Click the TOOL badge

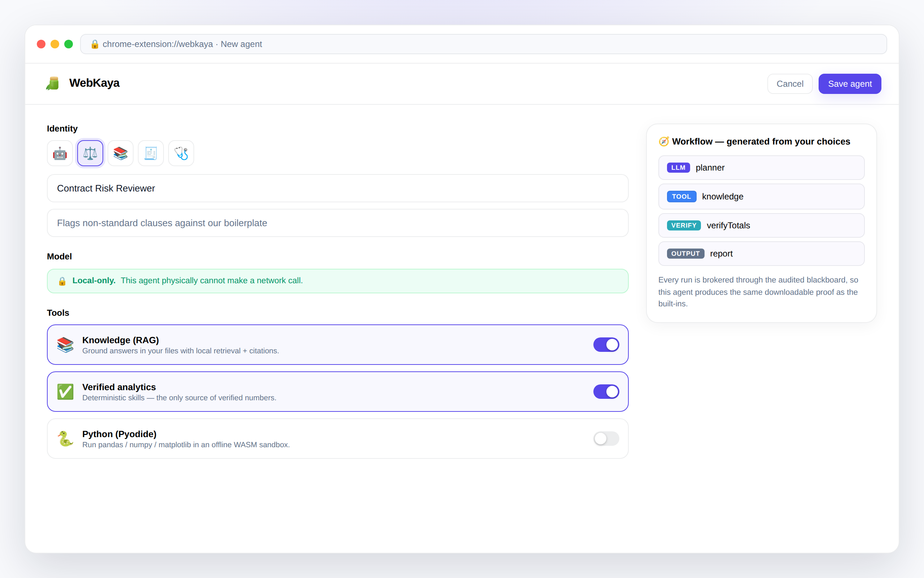click(x=681, y=197)
